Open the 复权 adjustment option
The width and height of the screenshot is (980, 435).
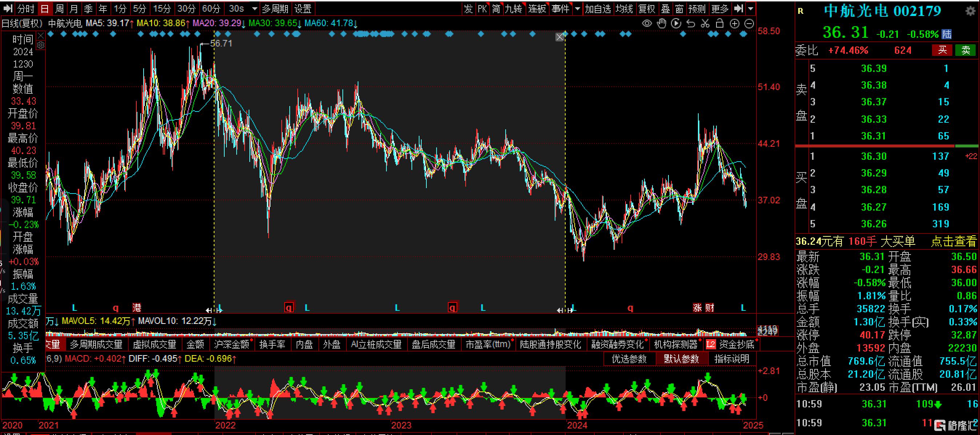[647, 8]
